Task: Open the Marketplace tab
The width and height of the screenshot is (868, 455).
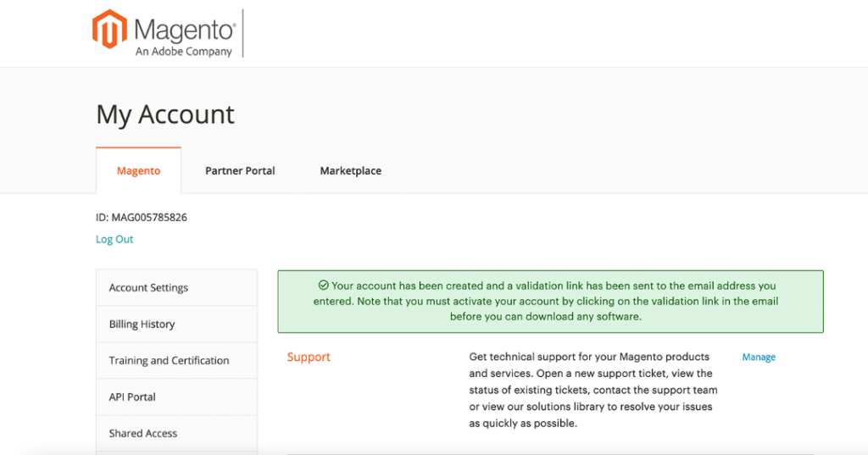Action: point(350,170)
